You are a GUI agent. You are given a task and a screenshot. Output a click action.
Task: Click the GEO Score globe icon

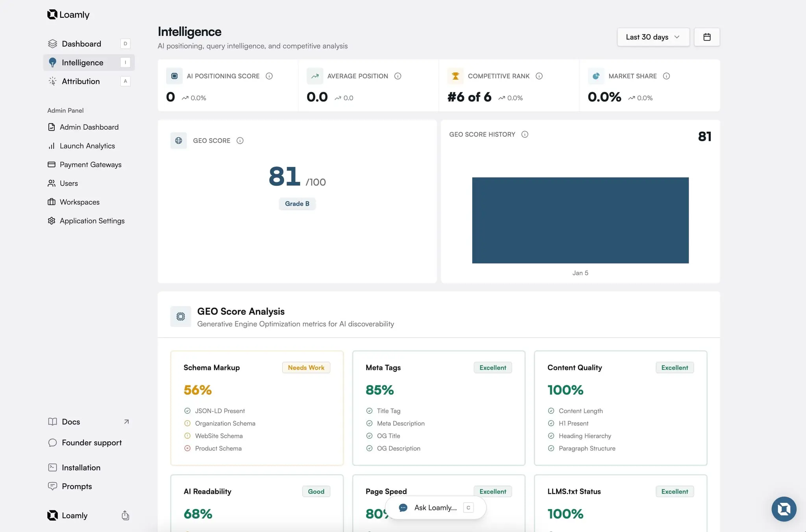[x=179, y=140]
